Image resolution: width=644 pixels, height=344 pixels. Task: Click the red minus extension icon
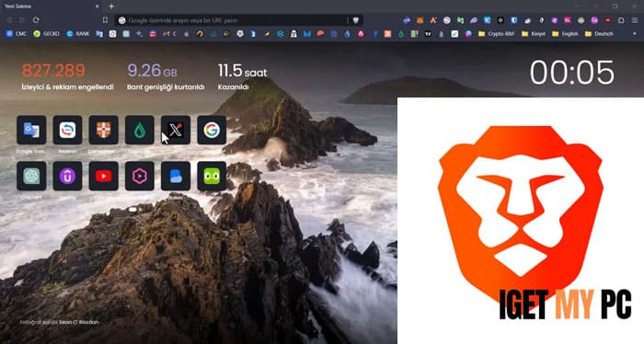tap(608, 20)
